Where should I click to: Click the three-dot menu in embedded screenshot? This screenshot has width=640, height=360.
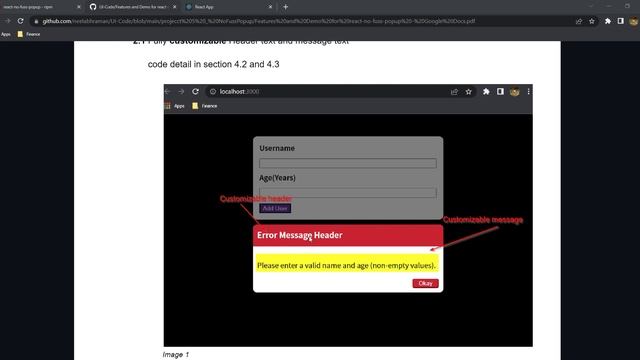(x=528, y=92)
